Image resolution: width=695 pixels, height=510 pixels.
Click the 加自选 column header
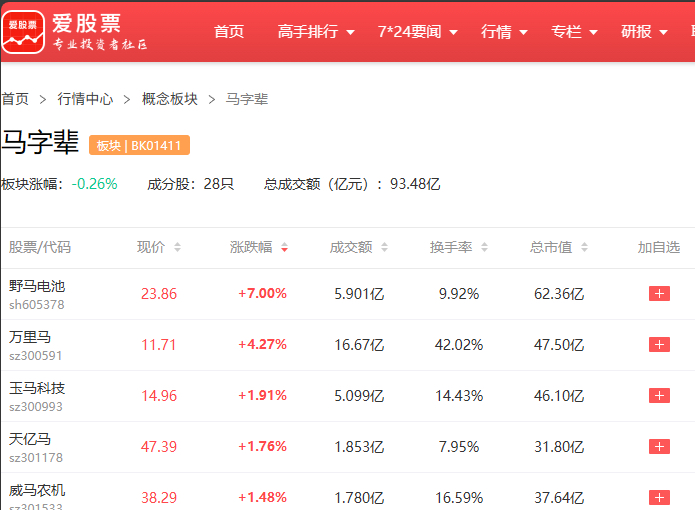(x=659, y=247)
